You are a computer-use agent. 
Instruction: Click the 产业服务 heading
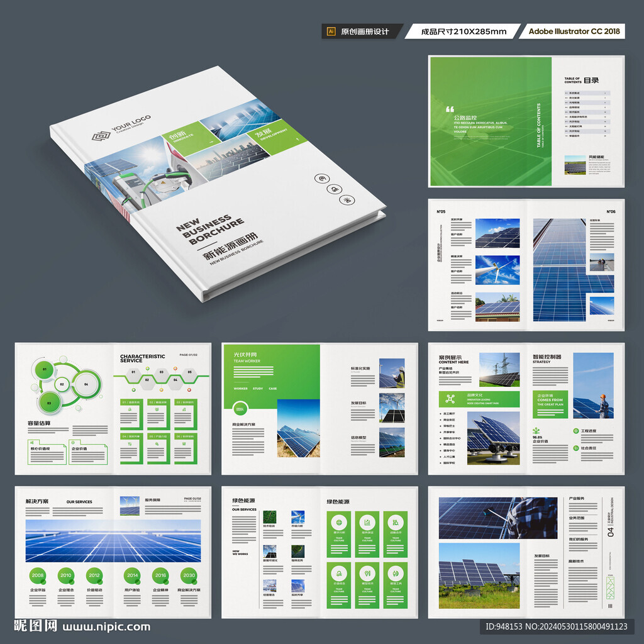576,498
